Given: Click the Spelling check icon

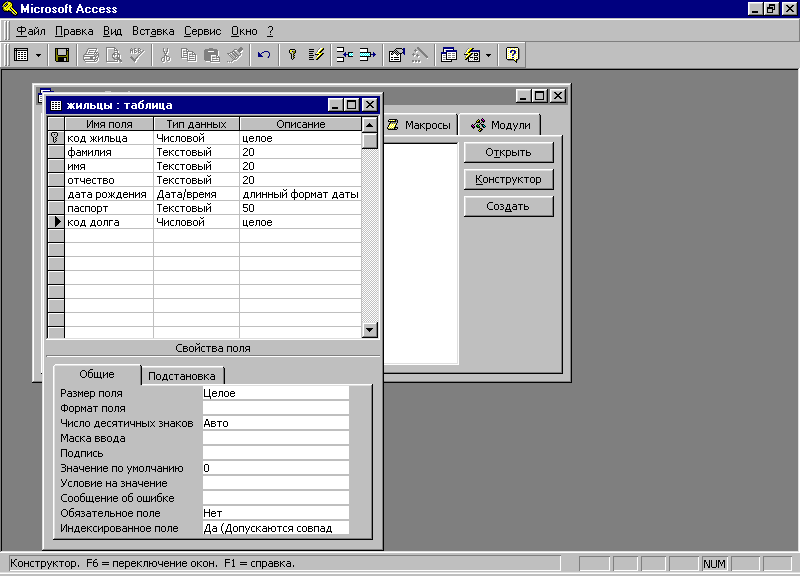Looking at the screenshot, I should pos(137,55).
